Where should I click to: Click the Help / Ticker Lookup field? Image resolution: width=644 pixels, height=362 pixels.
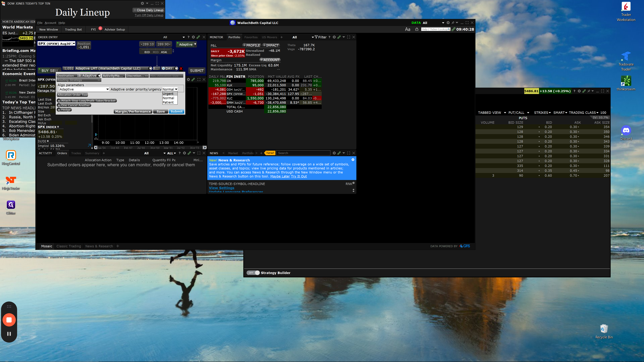click(x=436, y=29)
